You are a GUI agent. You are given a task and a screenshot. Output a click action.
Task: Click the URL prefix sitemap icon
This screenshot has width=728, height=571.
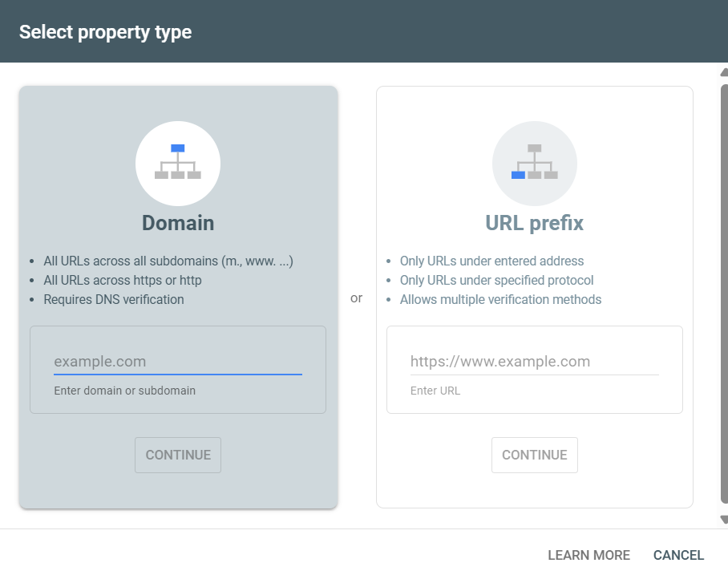tap(534, 164)
